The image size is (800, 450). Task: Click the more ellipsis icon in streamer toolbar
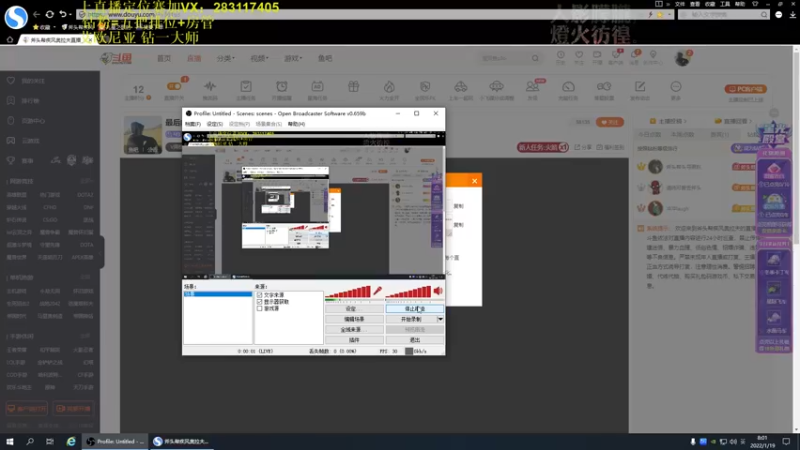676,86
